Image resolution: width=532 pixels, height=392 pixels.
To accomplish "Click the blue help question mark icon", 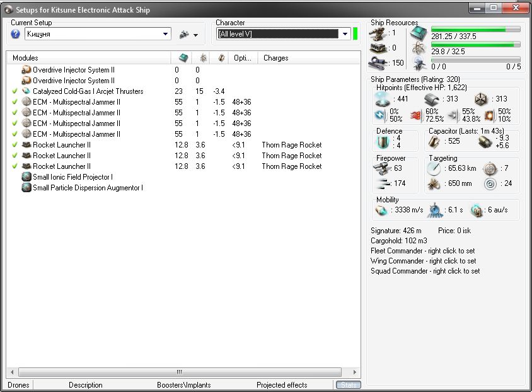I will coord(15,34).
